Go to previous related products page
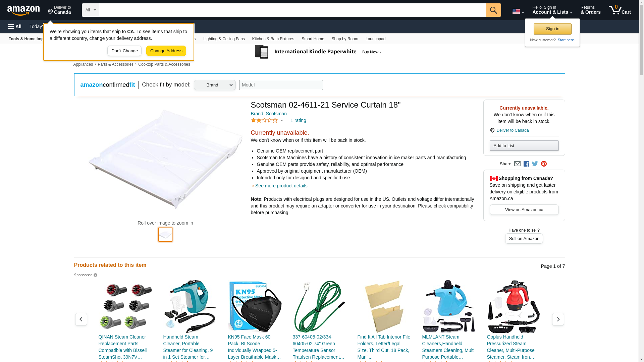 pyautogui.click(x=81, y=319)
